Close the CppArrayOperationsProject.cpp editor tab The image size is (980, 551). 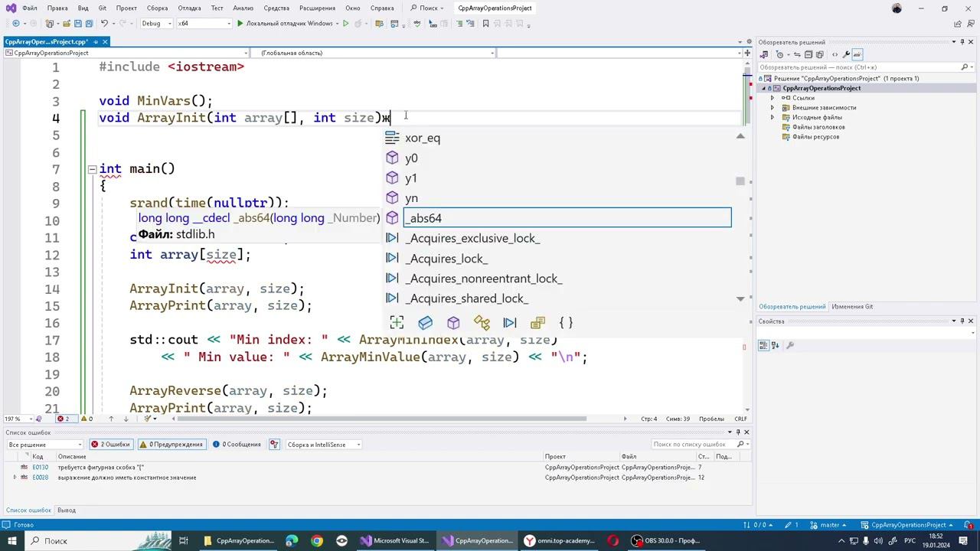105,41
